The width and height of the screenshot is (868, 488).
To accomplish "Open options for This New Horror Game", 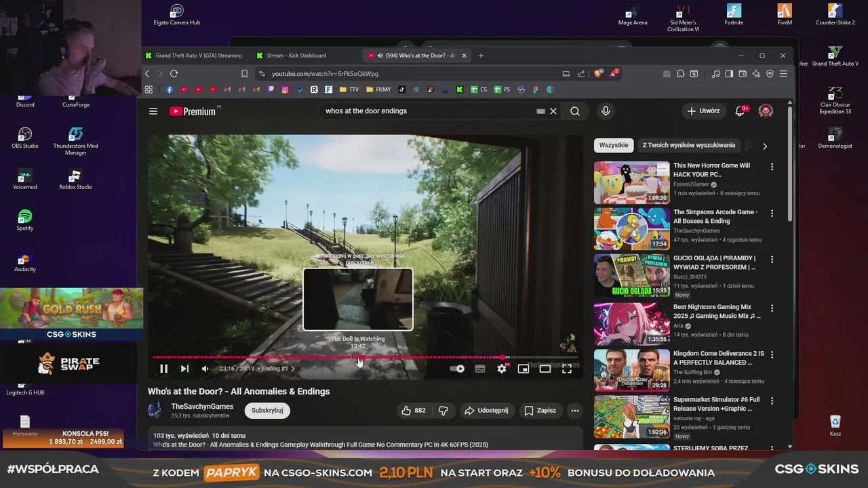I will (772, 167).
